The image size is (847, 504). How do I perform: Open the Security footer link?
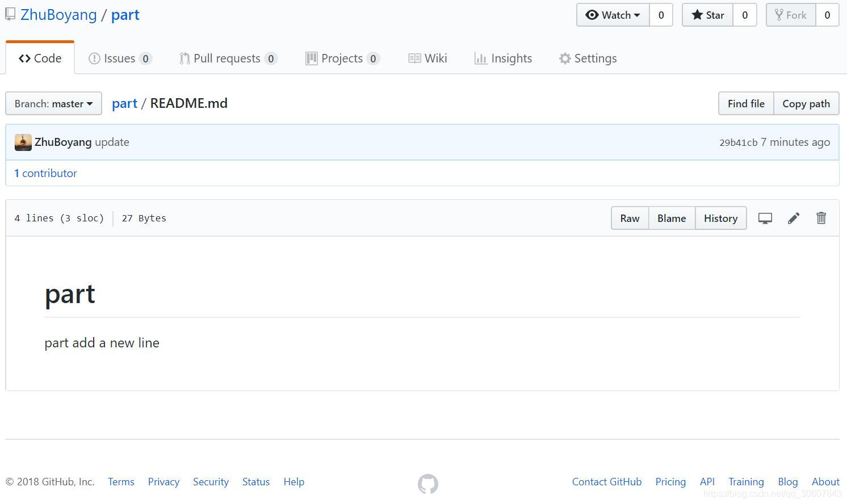211,482
